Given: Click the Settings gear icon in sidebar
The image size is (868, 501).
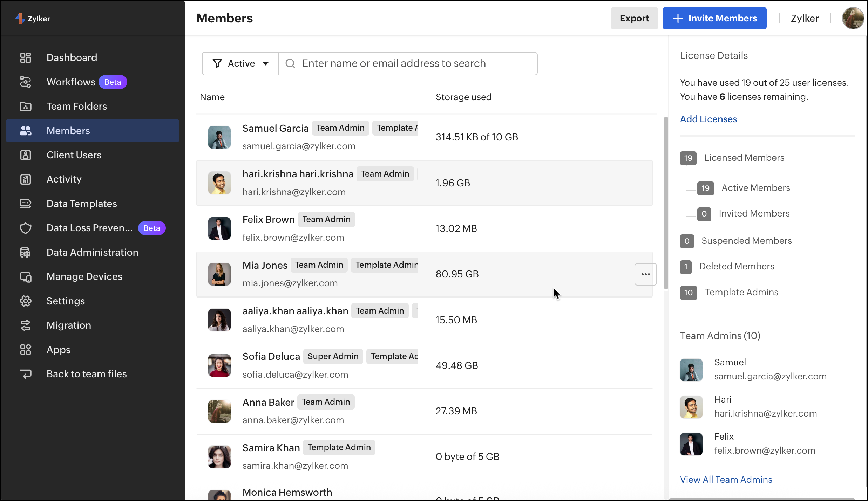Looking at the screenshot, I should tap(26, 301).
